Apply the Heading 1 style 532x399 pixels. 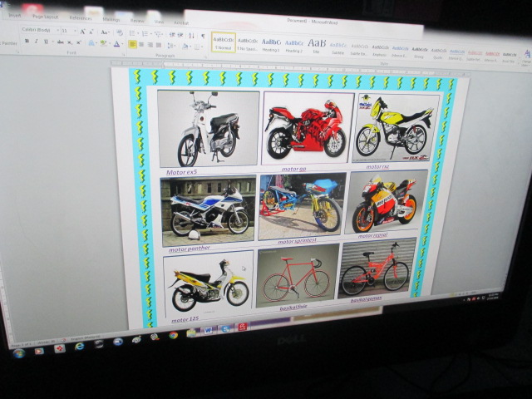271,44
